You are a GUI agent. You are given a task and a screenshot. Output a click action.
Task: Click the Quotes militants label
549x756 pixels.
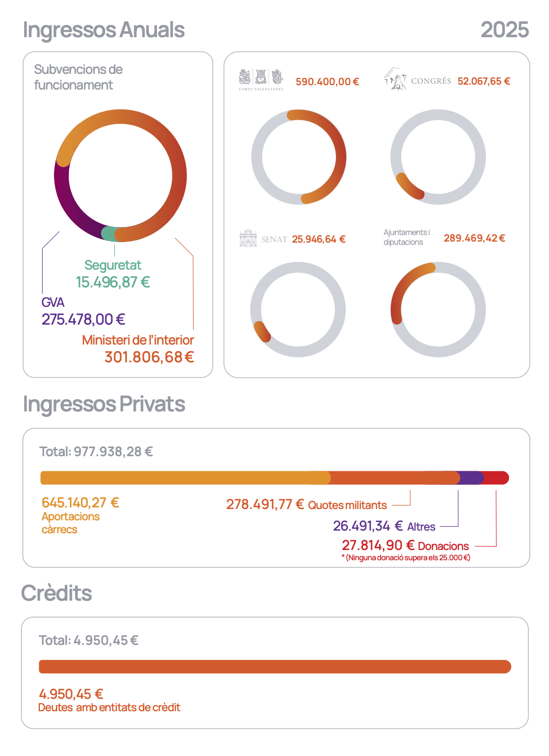[347, 505]
